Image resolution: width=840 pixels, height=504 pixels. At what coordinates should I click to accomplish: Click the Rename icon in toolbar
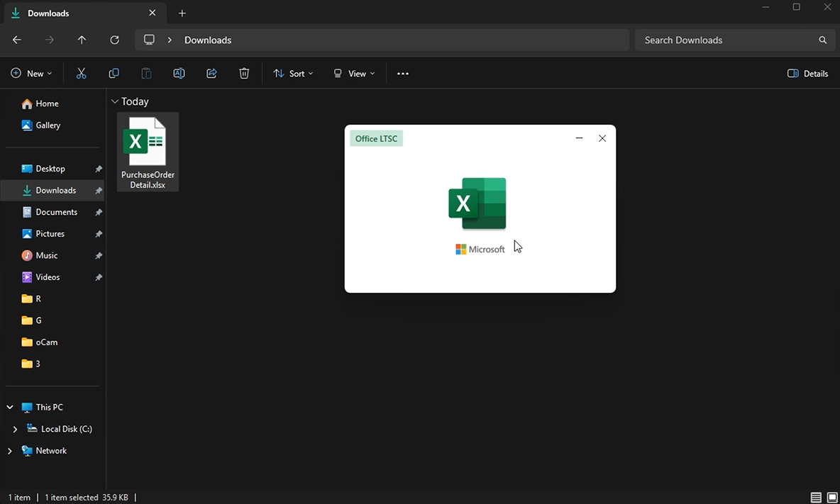[179, 74]
